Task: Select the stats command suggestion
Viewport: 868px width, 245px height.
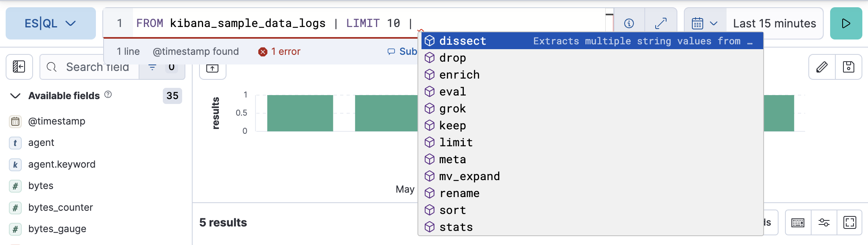Action: pyautogui.click(x=456, y=227)
